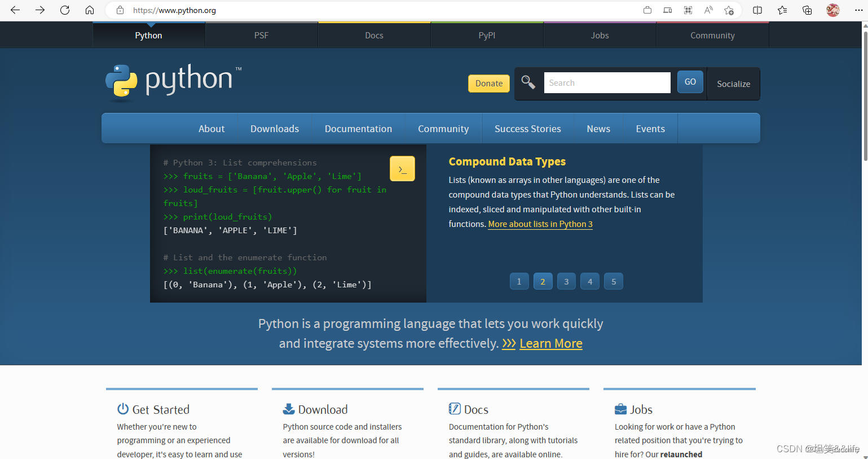Click the Download arrow icon

pos(289,409)
